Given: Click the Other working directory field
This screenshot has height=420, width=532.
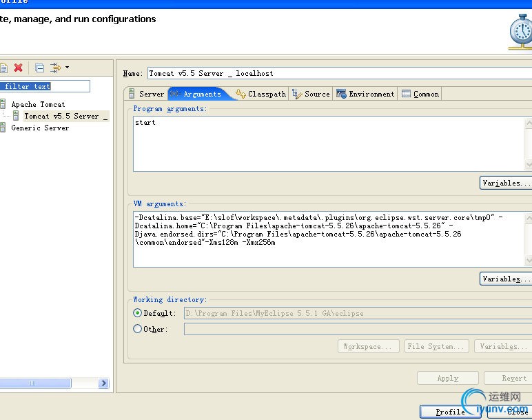Looking at the screenshot, I should [x=358, y=329].
